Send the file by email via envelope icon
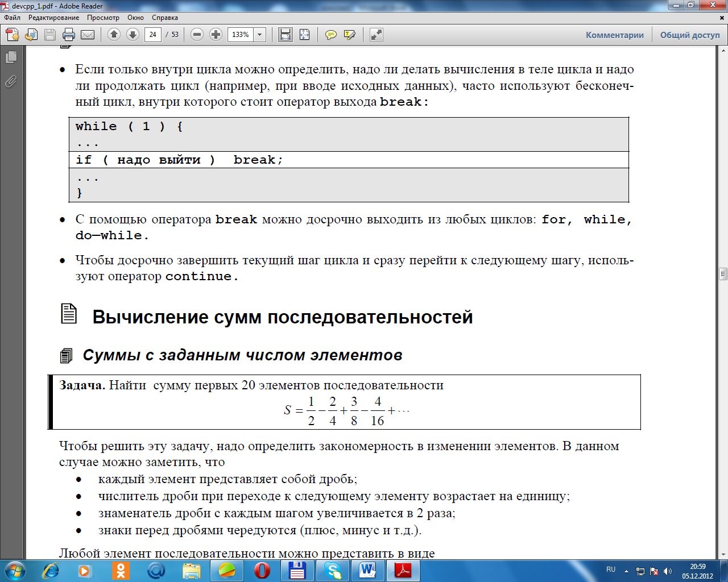This screenshot has height=582, width=728. pos(88,35)
